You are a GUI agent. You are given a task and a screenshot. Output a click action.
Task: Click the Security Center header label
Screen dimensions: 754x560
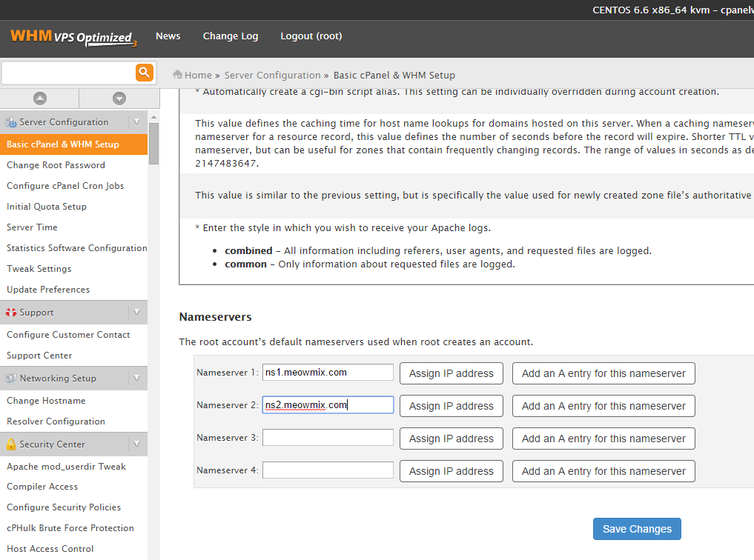[x=53, y=444]
